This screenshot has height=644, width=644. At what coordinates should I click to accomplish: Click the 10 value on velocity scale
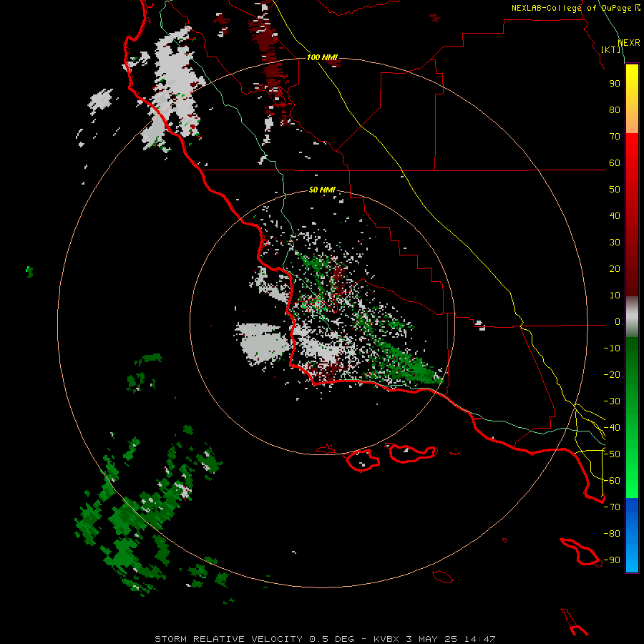click(615, 296)
